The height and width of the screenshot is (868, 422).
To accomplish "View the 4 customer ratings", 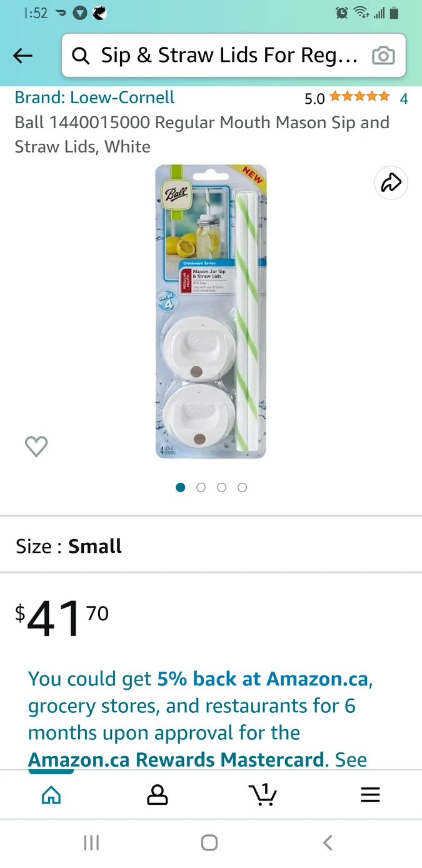I will [404, 99].
